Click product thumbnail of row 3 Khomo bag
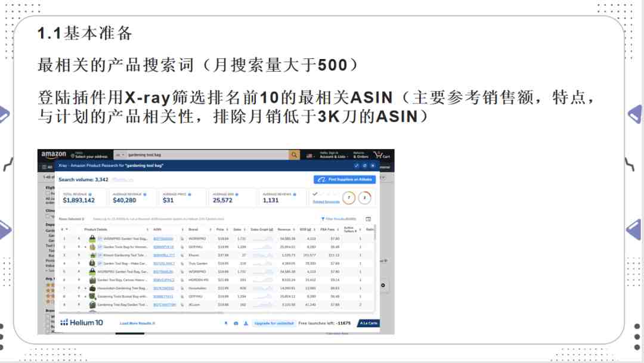This screenshot has width=644, height=363. [92, 255]
